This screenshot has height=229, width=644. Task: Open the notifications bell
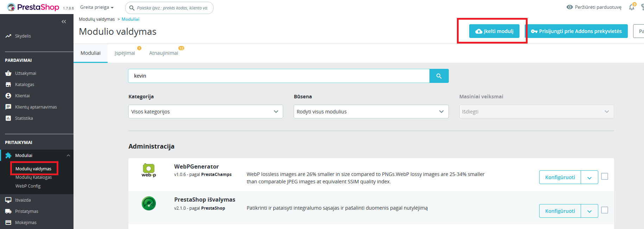pyautogui.click(x=632, y=7)
